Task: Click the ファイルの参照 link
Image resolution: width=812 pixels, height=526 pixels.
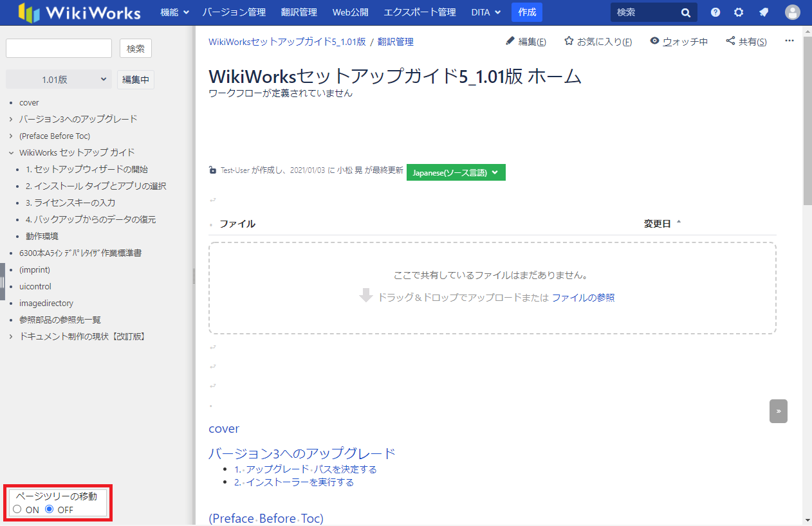Action: point(583,298)
